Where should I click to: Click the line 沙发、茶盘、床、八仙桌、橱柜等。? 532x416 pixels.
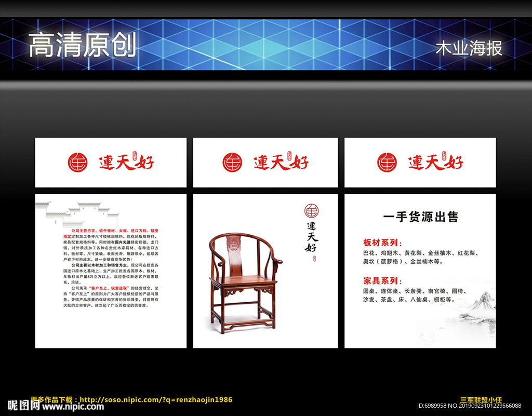(409, 300)
